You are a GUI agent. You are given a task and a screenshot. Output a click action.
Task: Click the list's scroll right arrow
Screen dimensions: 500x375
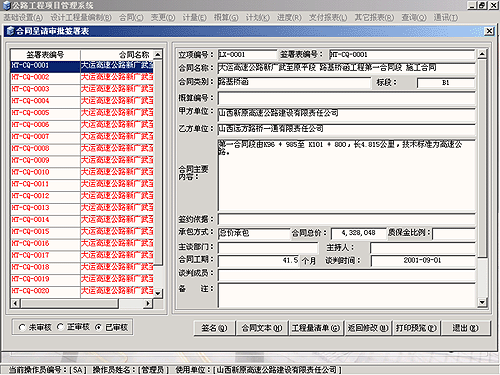click(148, 303)
